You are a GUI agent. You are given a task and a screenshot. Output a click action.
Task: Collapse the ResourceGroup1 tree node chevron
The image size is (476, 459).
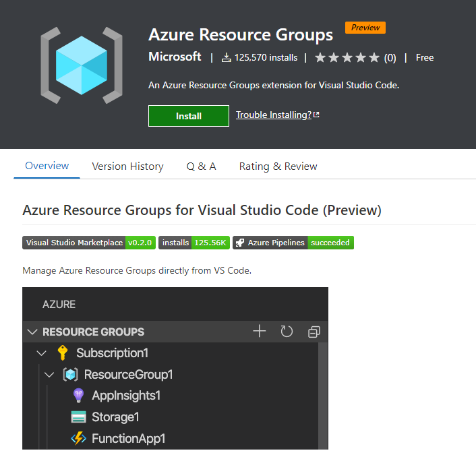pos(49,374)
